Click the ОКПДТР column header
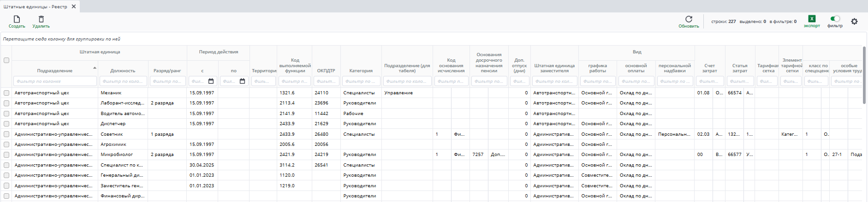Viewport: 868px width, 202px height. (326, 71)
